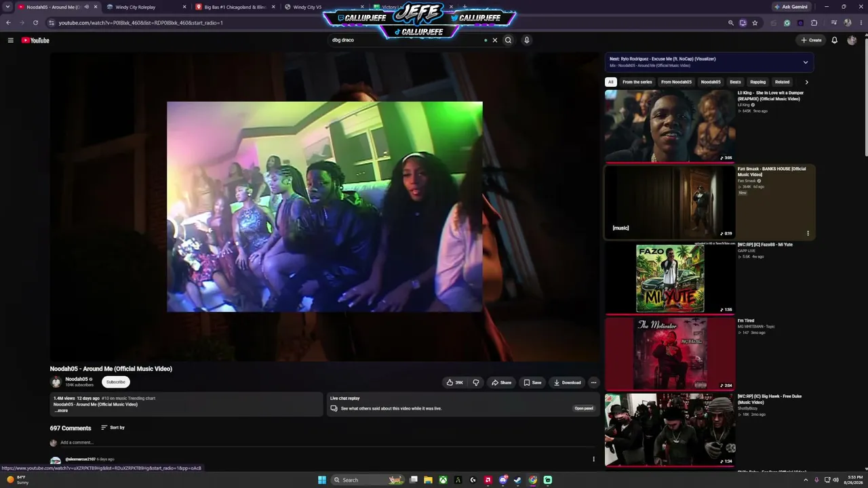Click the Windows taskbar Search box

[x=368, y=480]
